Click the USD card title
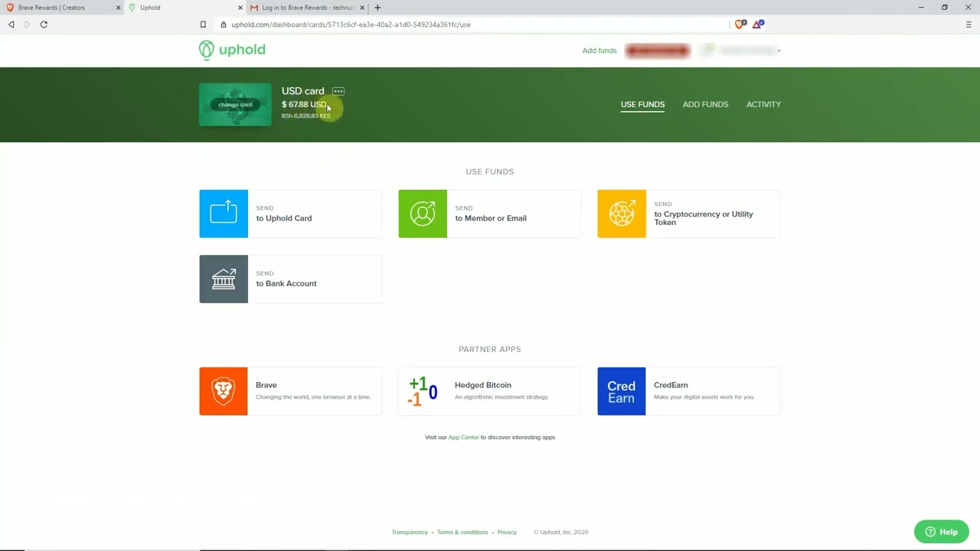The image size is (980, 551). point(303,91)
